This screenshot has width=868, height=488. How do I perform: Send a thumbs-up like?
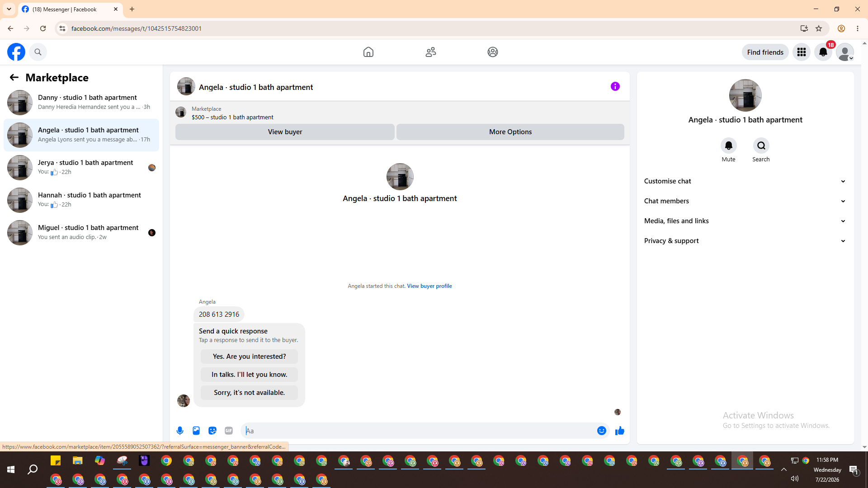click(620, 431)
